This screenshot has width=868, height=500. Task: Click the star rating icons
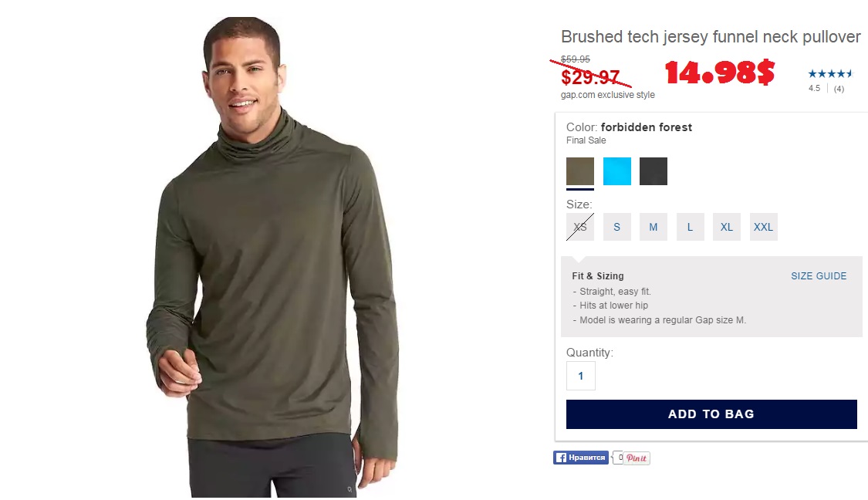pos(829,73)
